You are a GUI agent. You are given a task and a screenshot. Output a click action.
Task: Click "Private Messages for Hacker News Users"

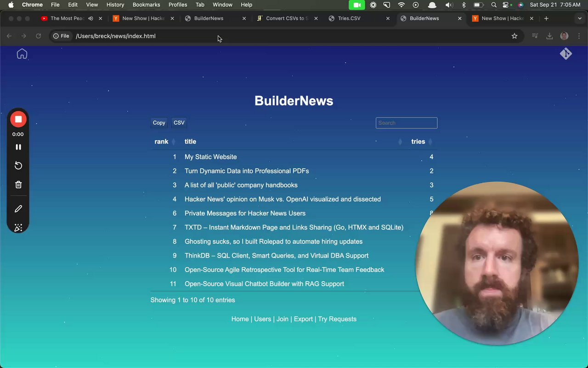click(245, 213)
